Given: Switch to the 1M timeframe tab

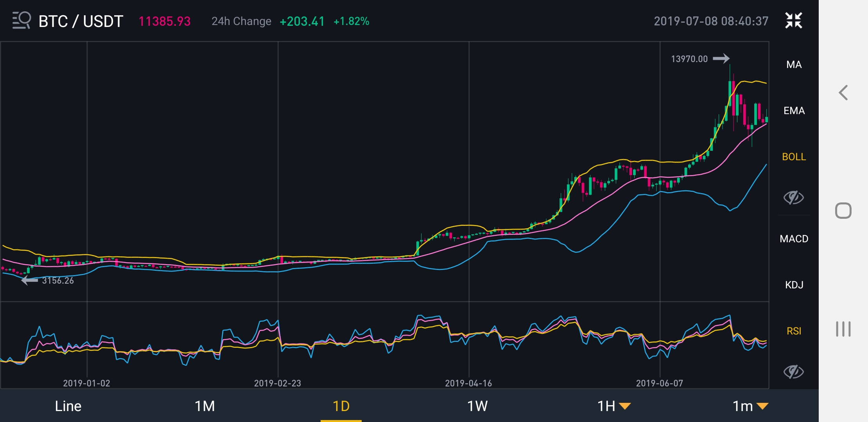Looking at the screenshot, I should pyautogui.click(x=204, y=406).
